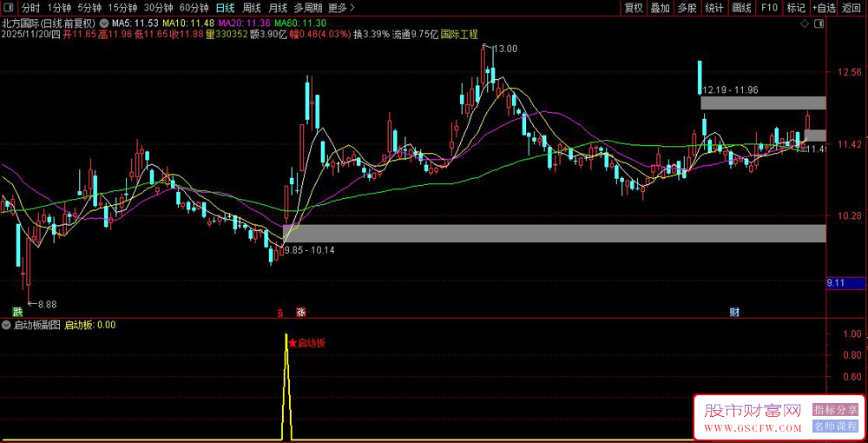Add stock via +自选 button
The height and width of the screenshot is (443, 868).
[x=825, y=8]
